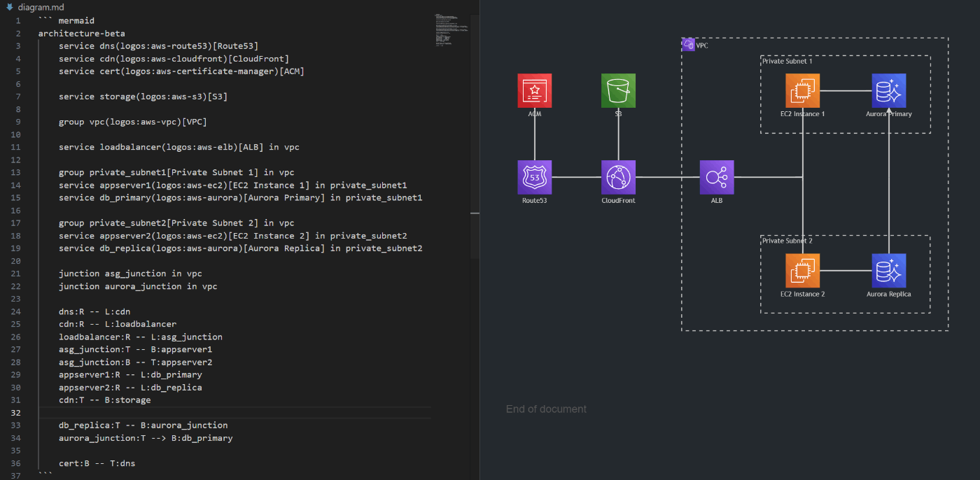This screenshot has height=480, width=980.
Task: Click the 'group private_subnet2' code line
Action: (176, 223)
